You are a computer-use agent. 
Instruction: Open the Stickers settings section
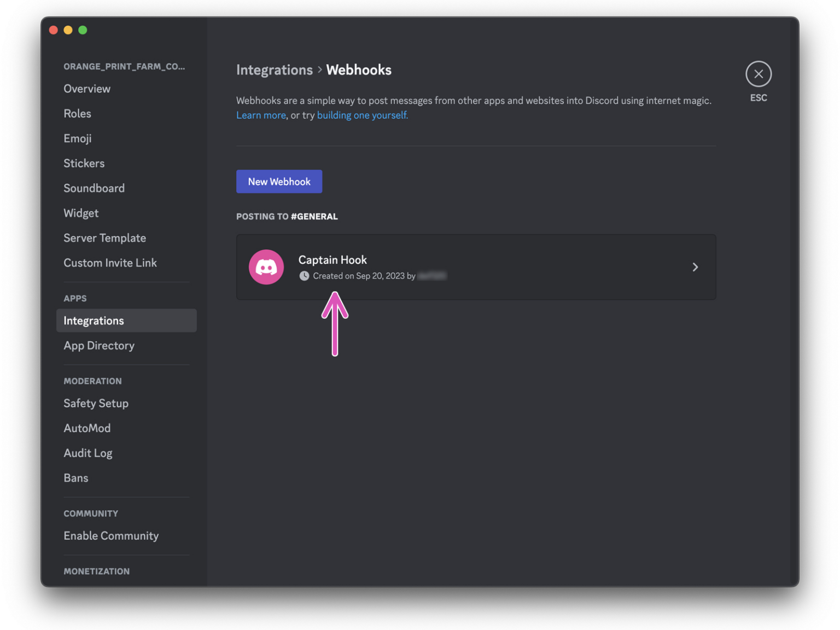(84, 163)
